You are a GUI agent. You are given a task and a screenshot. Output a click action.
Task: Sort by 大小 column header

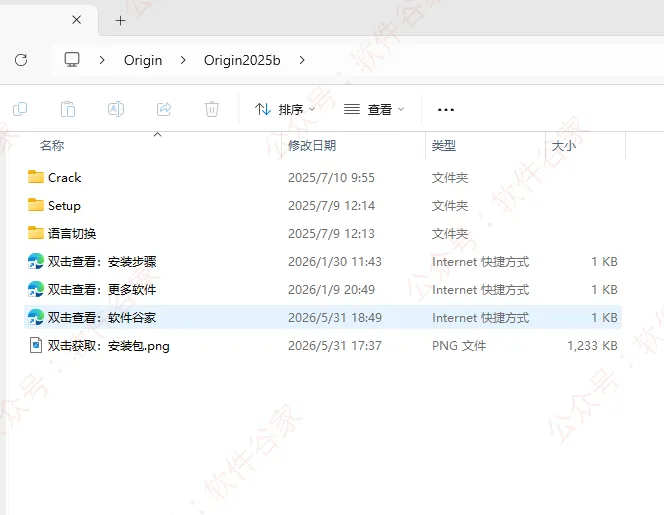point(564,146)
